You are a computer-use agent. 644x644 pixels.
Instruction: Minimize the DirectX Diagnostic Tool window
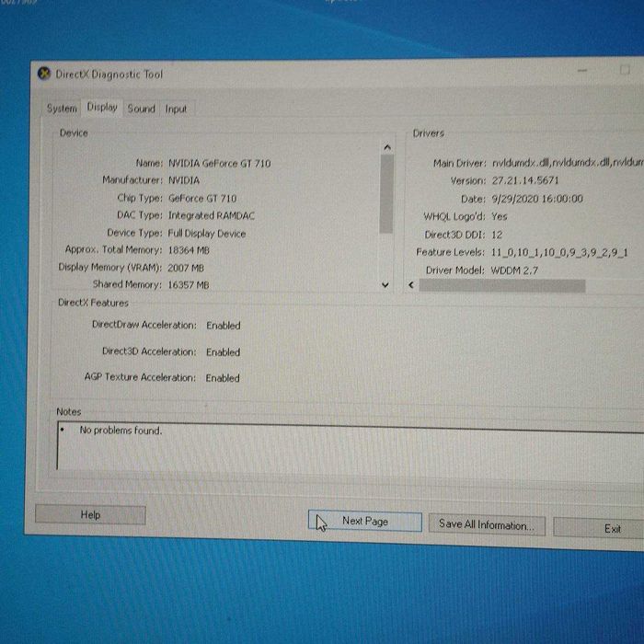pyautogui.click(x=582, y=71)
